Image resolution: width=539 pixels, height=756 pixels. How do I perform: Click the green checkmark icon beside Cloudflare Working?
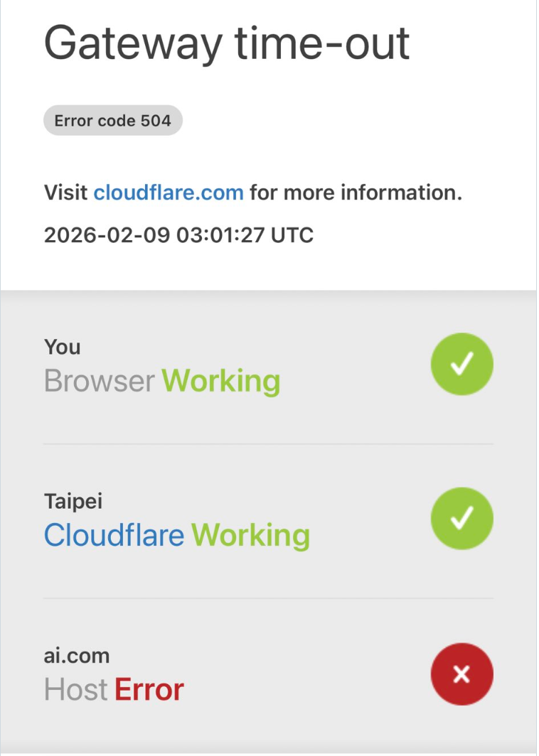(461, 519)
